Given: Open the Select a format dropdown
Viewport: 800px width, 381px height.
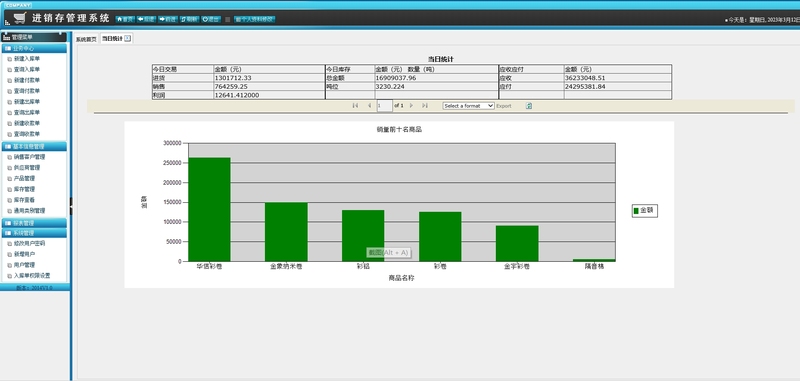Looking at the screenshot, I should pos(468,106).
